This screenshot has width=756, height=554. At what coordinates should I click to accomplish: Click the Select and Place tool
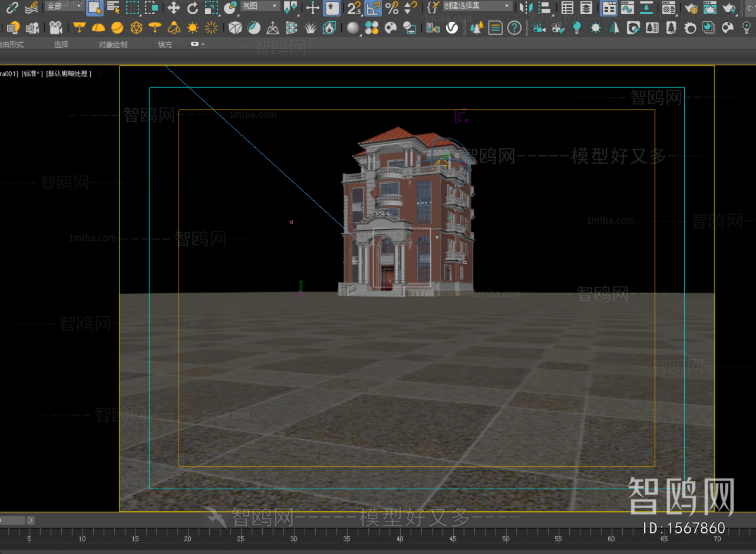click(x=230, y=7)
